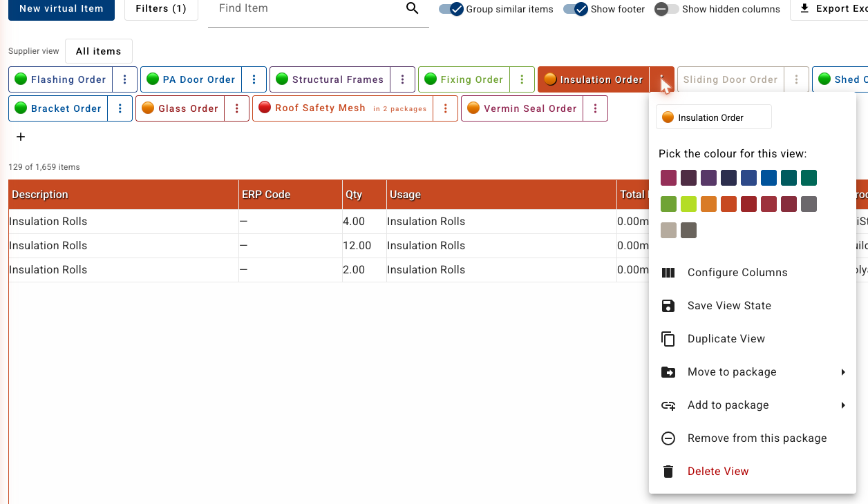
Task: Click the Save View State disk icon
Action: pos(668,306)
